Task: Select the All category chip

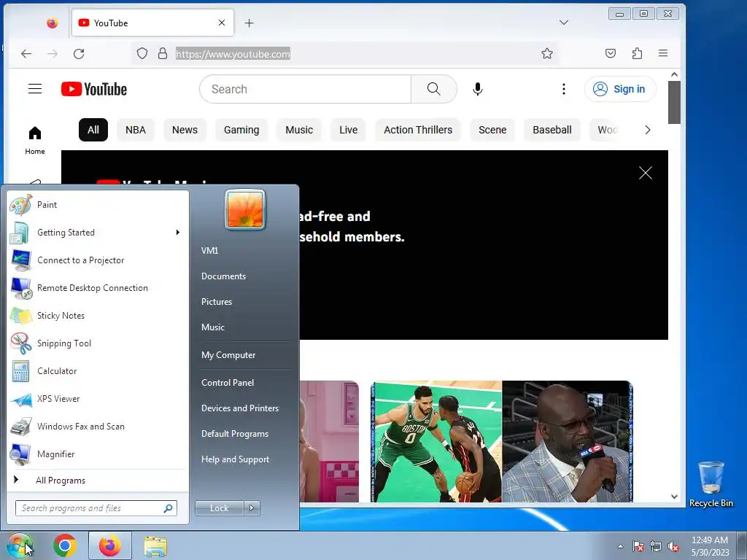Action: tap(93, 130)
